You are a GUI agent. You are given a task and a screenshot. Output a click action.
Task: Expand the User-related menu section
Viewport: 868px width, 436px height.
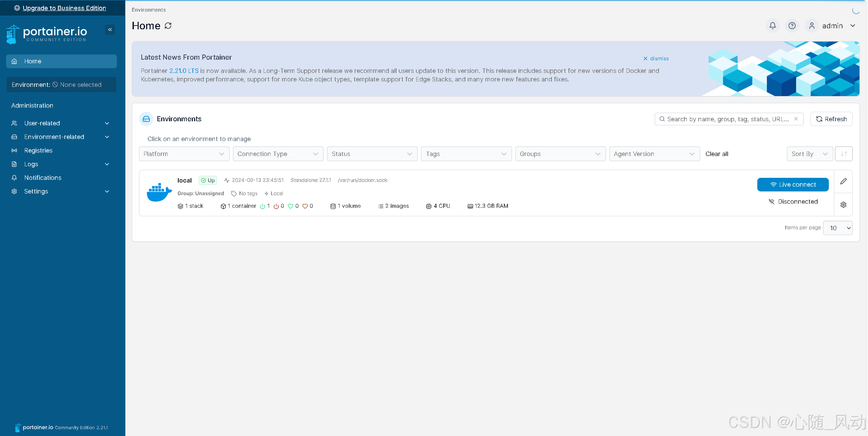pos(61,123)
